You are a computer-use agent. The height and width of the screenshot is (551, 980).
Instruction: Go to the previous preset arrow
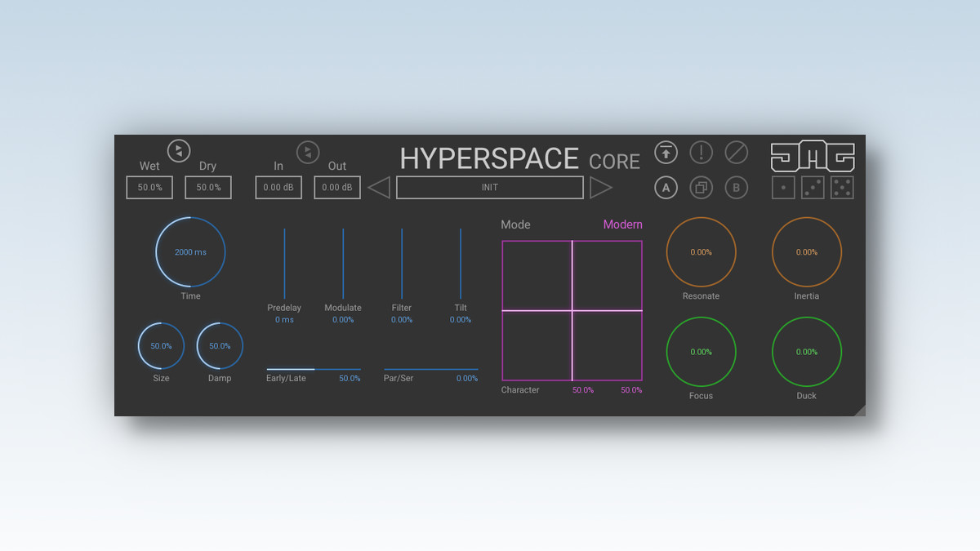click(379, 188)
